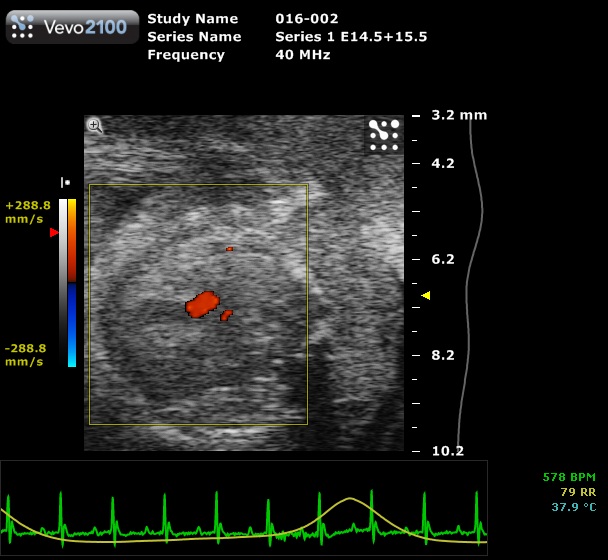Click the 40 MHz frequency value
Viewport: 608px width, 560px height.
point(303,54)
